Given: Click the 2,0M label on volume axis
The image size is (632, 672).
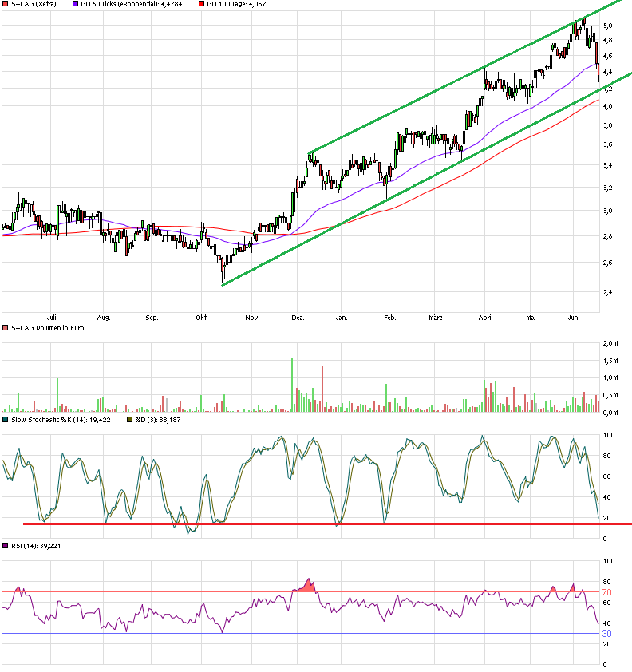Looking at the screenshot, I should coord(610,343).
